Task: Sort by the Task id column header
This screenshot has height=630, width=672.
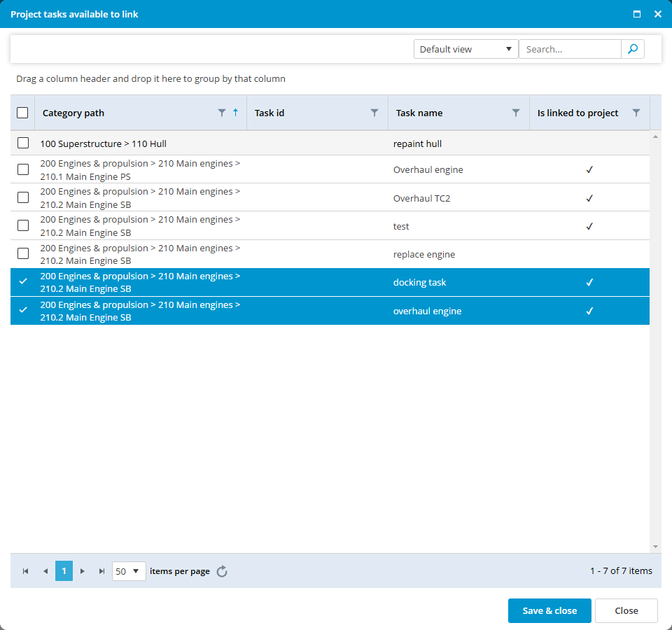Action: click(269, 113)
